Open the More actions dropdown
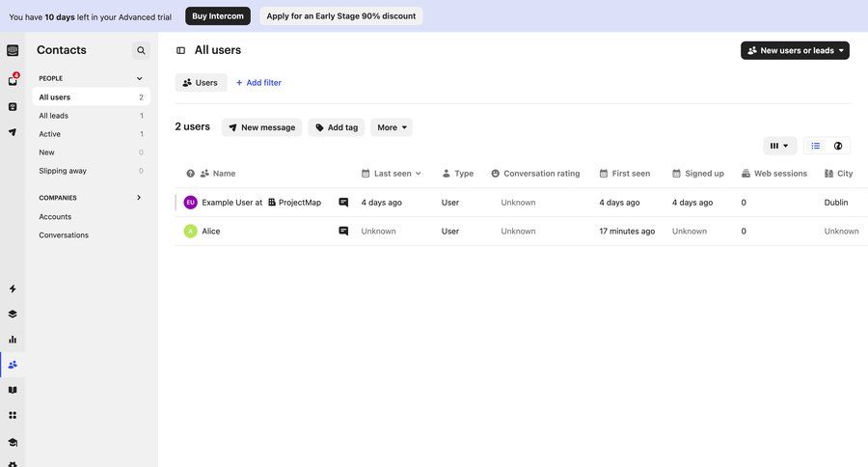 tap(392, 127)
